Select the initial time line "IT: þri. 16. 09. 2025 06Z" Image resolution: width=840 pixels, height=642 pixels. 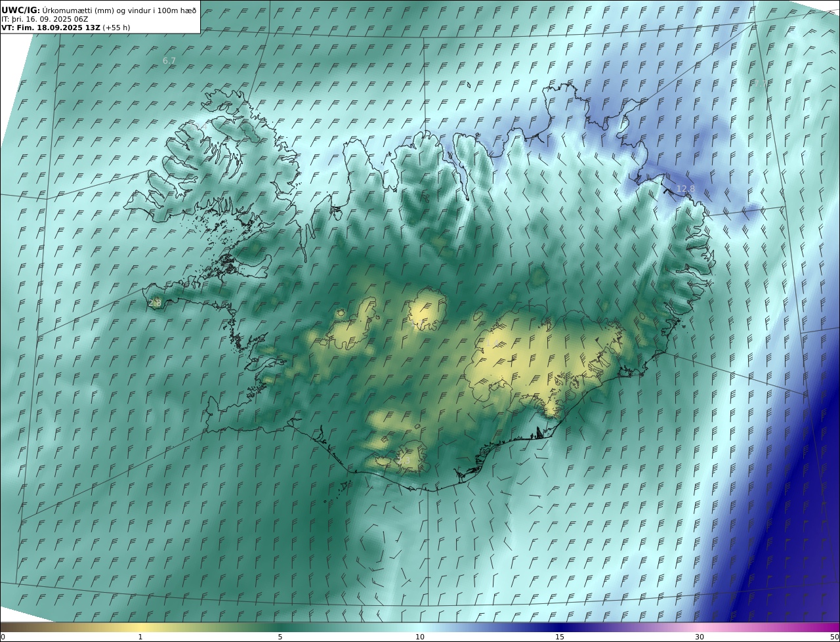45,19
